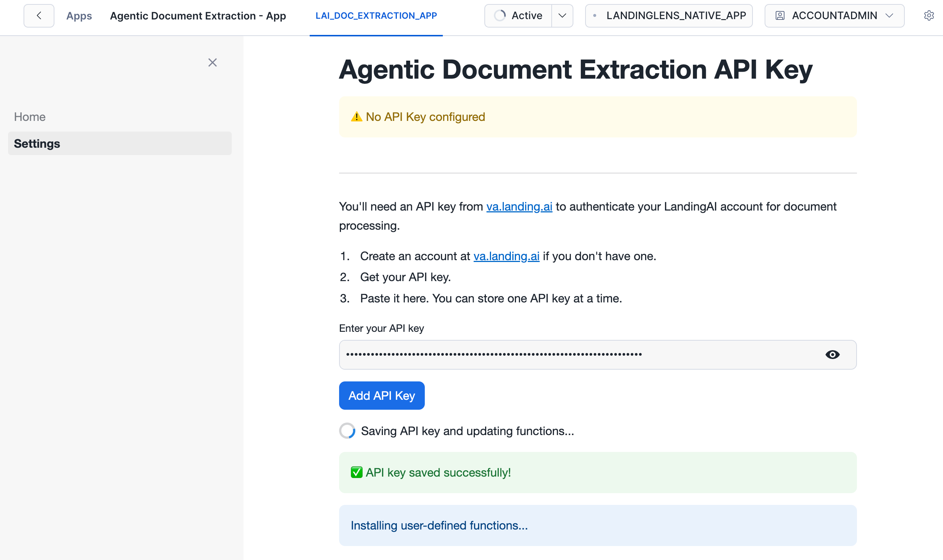Switch to the LAI_DOC_EXTRACTION_APP tab
Viewport: 943px width, 560px height.
(376, 15)
